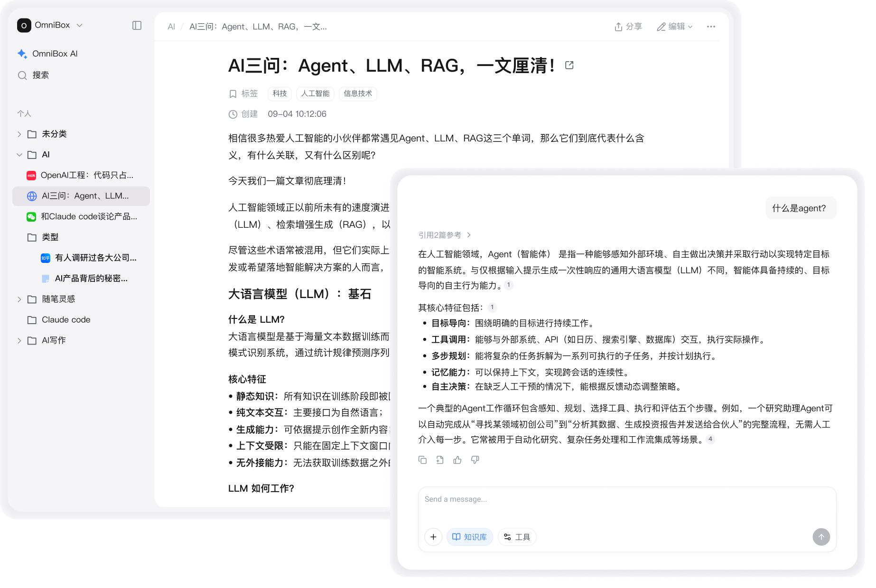The width and height of the screenshot is (876, 588).
Task: Click the three-dots more options icon
Action: 710,27
